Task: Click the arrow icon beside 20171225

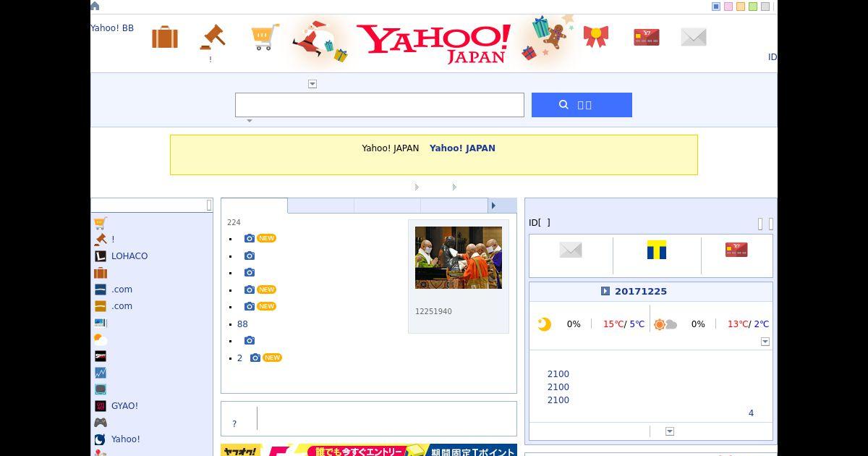Action: click(605, 291)
